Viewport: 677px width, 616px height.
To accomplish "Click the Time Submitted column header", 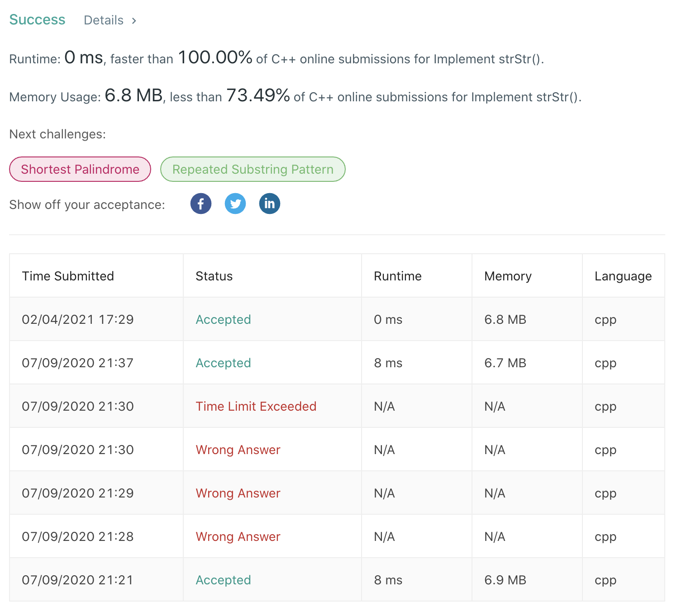I will click(x=68, y=276).
